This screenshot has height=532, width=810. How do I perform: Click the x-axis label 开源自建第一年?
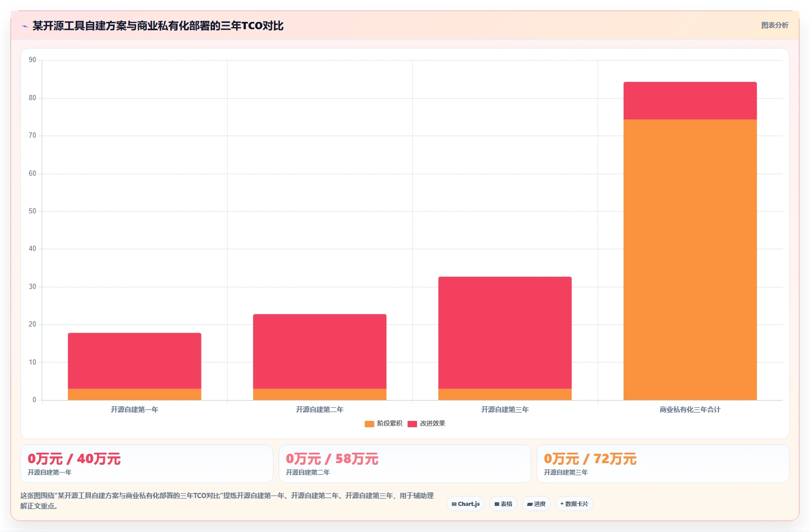point(135,409)
